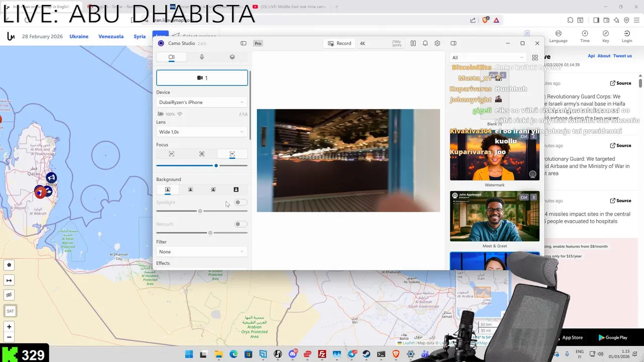644x362 pixels.
Task: Open the 4K resolution selector
Action: coord(380,43)
